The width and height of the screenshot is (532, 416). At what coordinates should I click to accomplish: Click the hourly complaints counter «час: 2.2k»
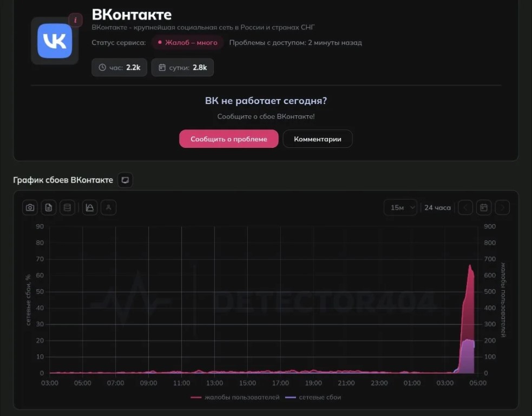119,67
